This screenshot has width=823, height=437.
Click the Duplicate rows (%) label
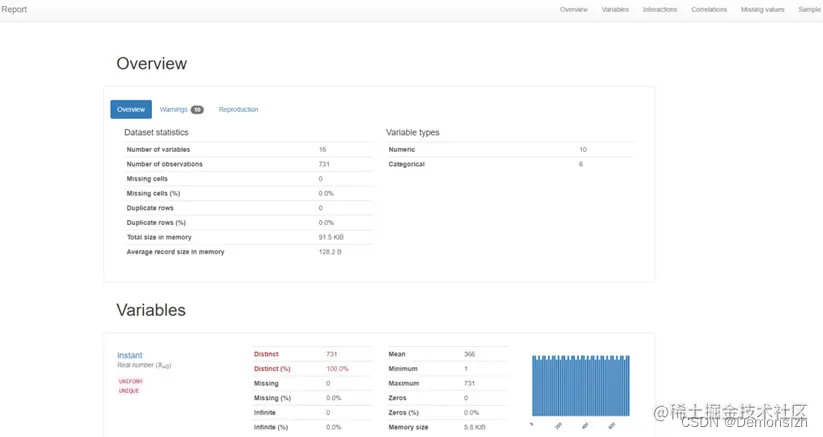pos(156,223)
